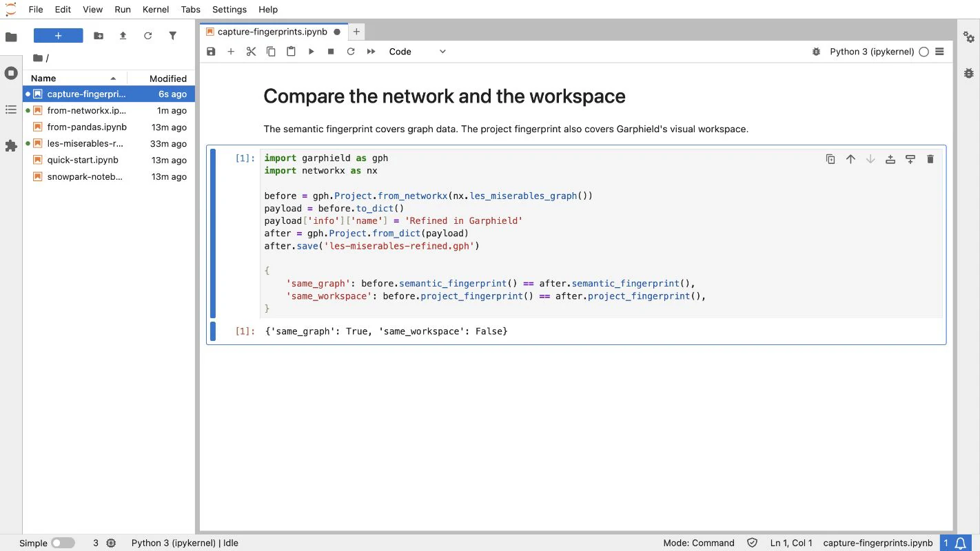This screenshot has height=551, width=980.
Task: Cut the selected cell with the scissors icon
Action: click(251, 52)
